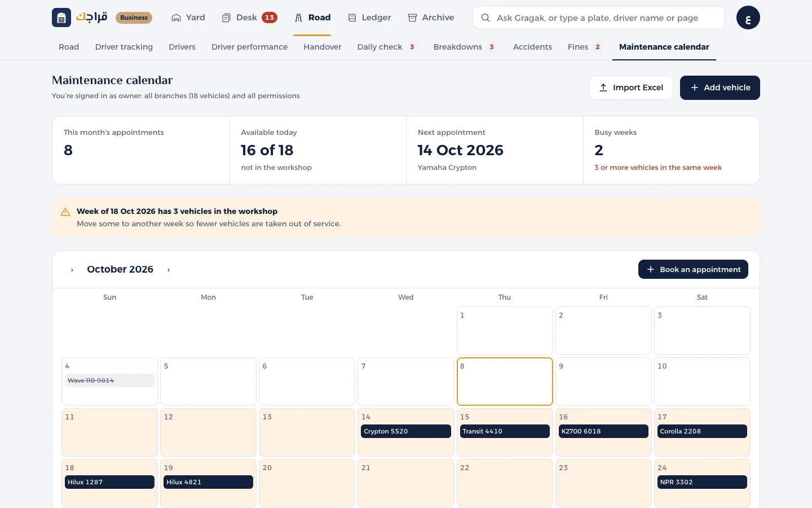This screenshot has height=508, width=812.
Task: Click the Import Excel button
Action: click(631, 87)
